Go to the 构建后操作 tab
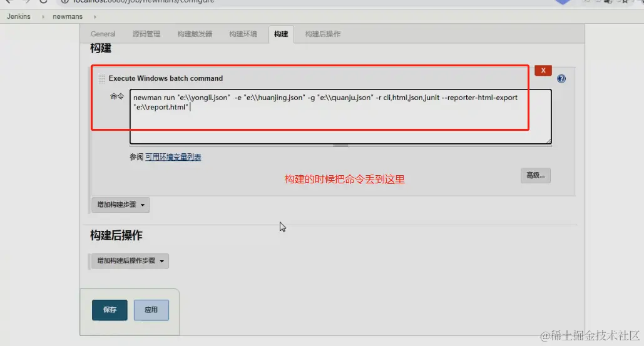The height and width of the screenshot is (346, 644). coord(323,34)
